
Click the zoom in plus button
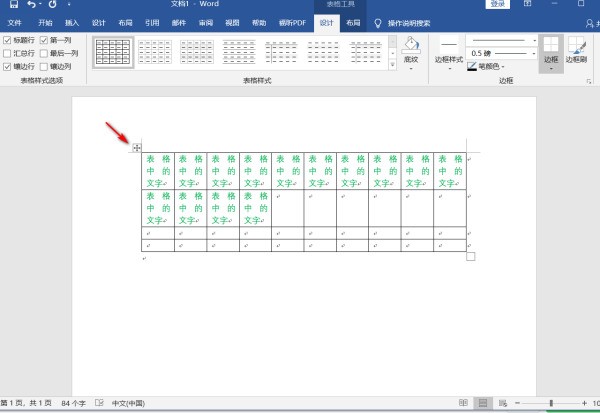pyautogui.click(x=584, y=403)
